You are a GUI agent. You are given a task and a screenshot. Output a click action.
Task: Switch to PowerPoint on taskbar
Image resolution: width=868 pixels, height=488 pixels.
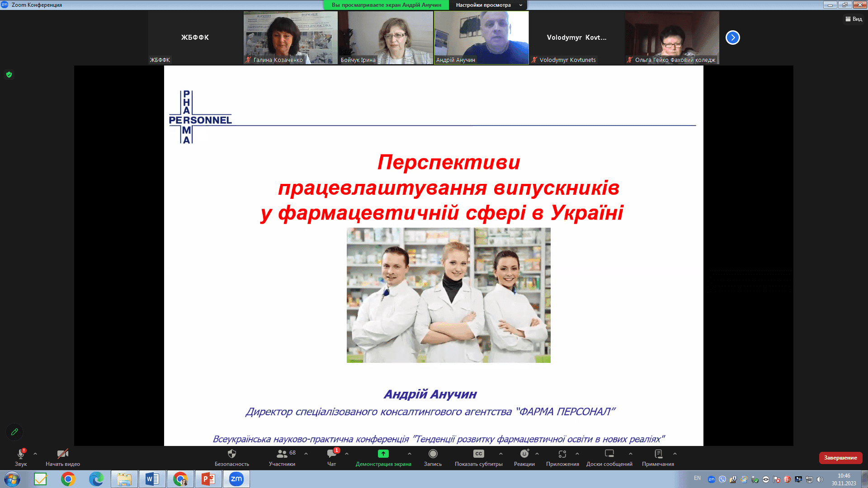208,479
